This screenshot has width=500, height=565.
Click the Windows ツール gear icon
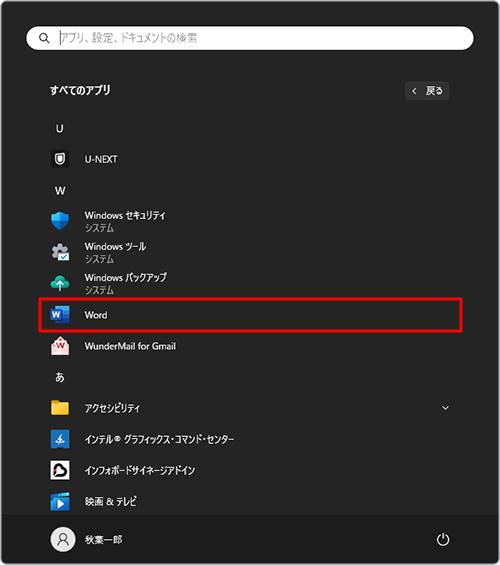click(60, 252)
